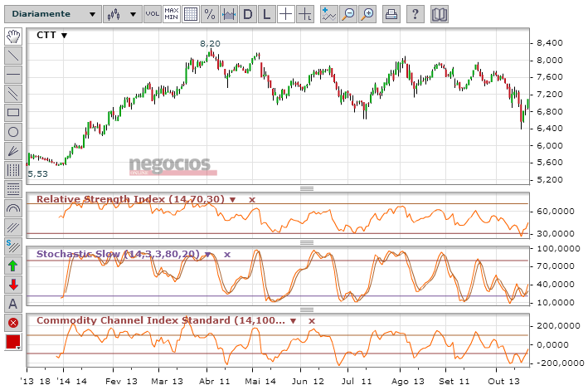The width and height of the screenshot is (588, 390).
Task: Click the Stochastic Slow indicator title
Action: point(118,254)
